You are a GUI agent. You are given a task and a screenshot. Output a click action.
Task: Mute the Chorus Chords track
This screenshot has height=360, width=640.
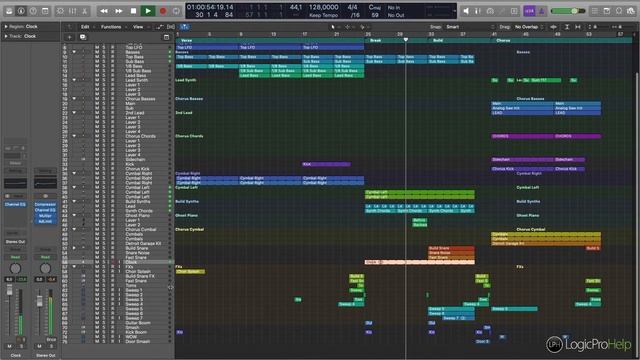pyautogui.click(x=97, y=136)
